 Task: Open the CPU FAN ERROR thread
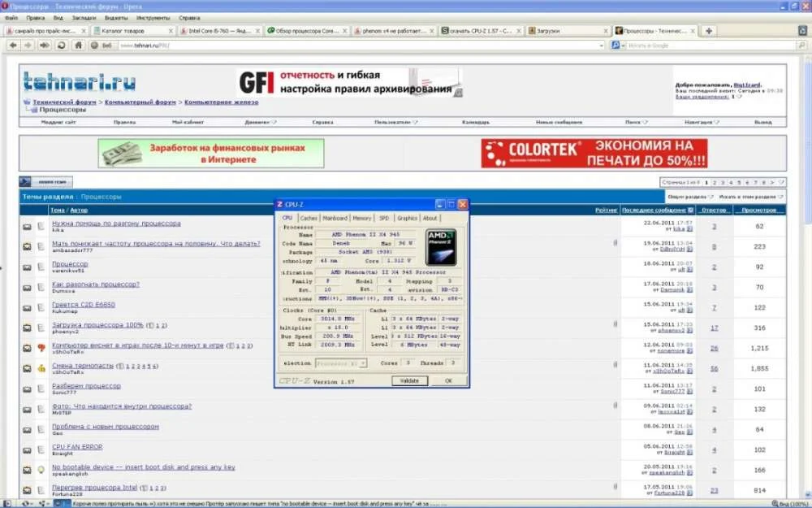[77, 447]
